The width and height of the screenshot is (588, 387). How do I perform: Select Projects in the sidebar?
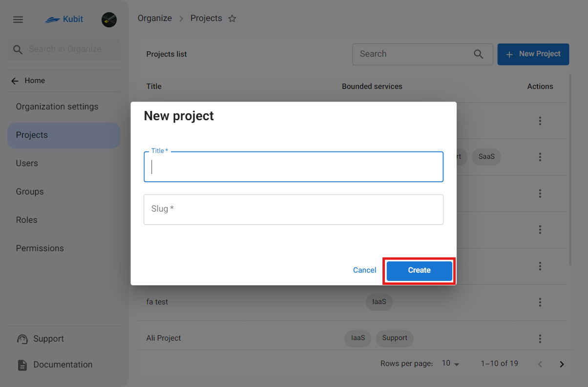[x=63, y=135]
